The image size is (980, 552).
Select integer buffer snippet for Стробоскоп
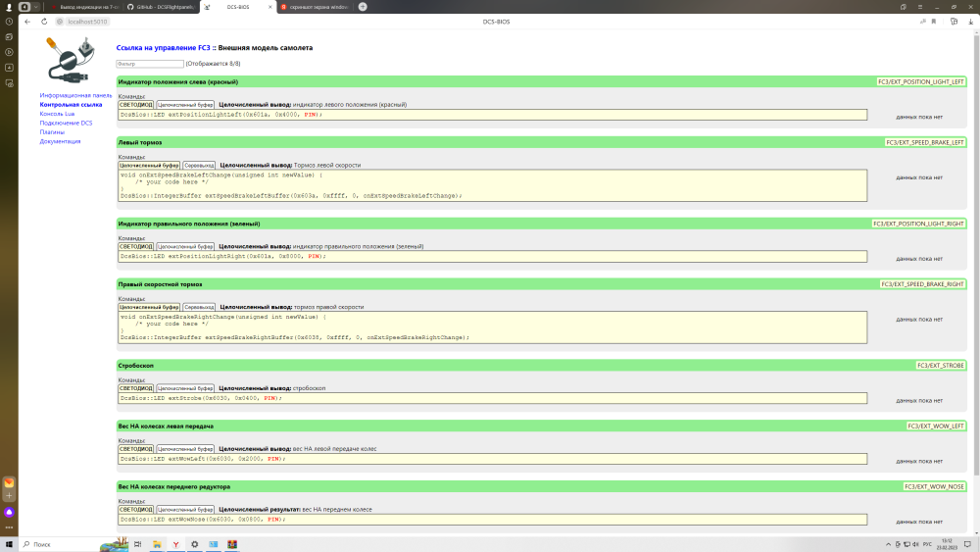tap(185, 389)
